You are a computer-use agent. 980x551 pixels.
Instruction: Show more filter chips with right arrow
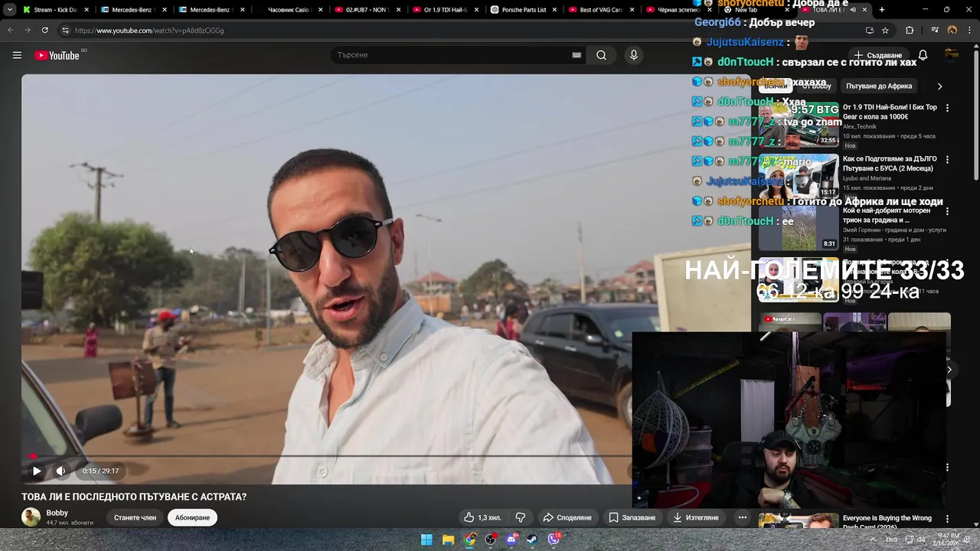coord(939,86)
